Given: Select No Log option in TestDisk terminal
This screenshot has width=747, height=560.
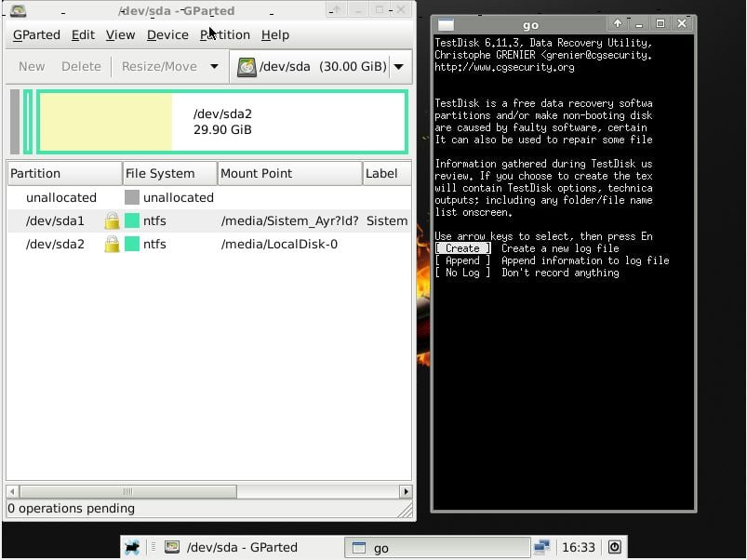Looking at the screenshot, I should [x=462, y=273].
